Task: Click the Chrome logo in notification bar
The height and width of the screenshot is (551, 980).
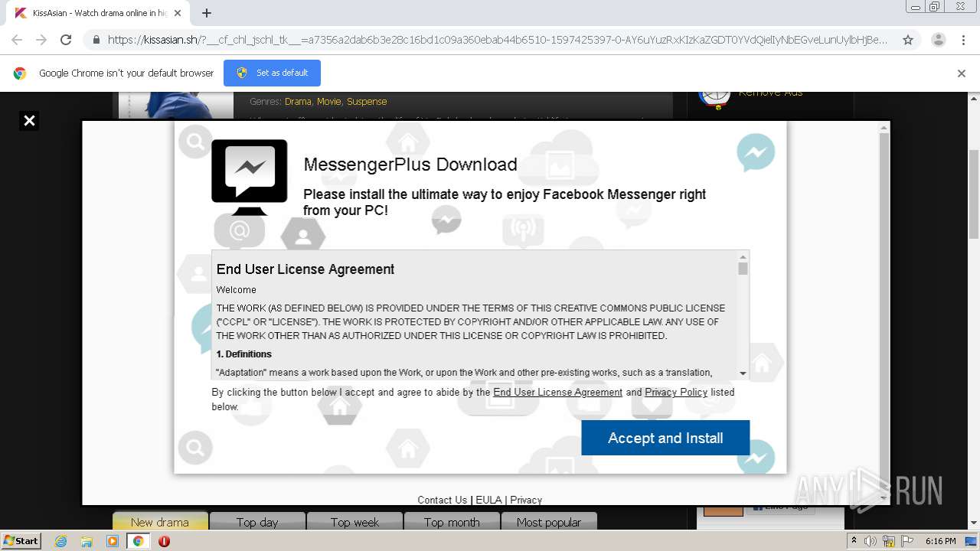Action: pyautogui.click(x=20, y=73)
